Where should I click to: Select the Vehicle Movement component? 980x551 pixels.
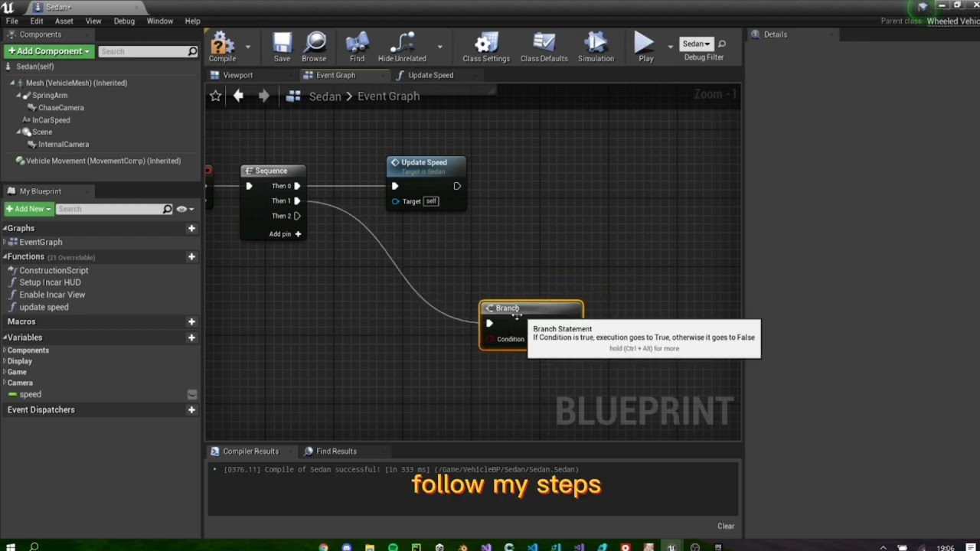click(x=103, y=161)
